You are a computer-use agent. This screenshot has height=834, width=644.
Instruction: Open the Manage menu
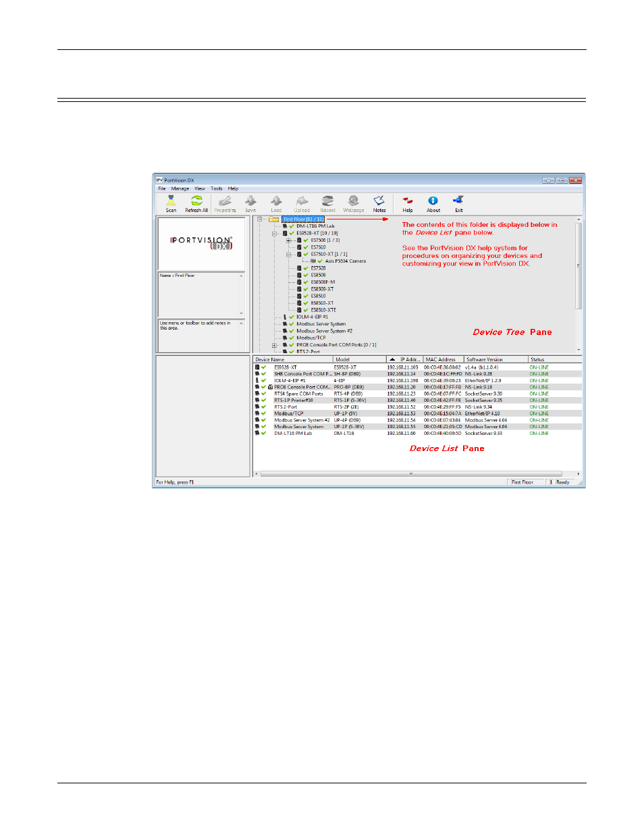[x=180, y=188]
